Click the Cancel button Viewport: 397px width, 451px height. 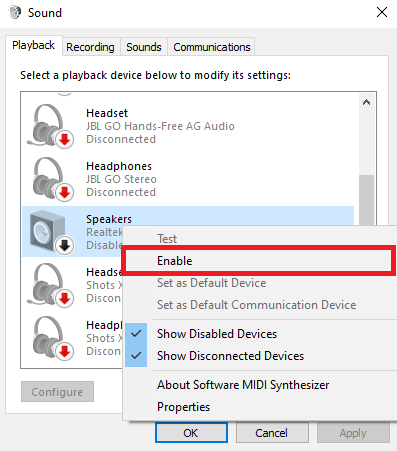[272, 433]
